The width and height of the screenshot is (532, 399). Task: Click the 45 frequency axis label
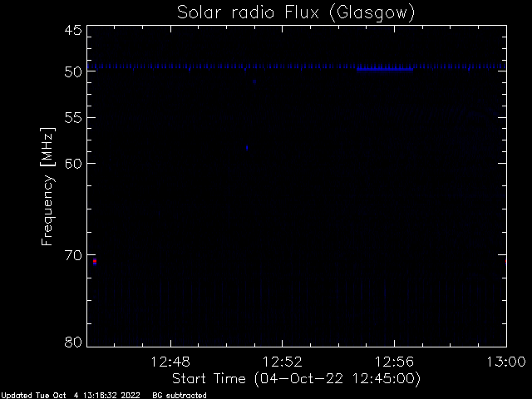pos(73,31)
